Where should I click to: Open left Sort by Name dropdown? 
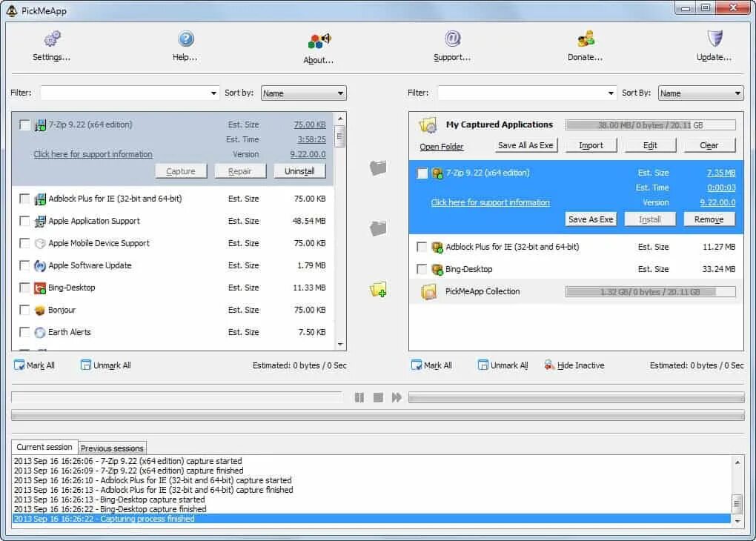coord(304,93)
